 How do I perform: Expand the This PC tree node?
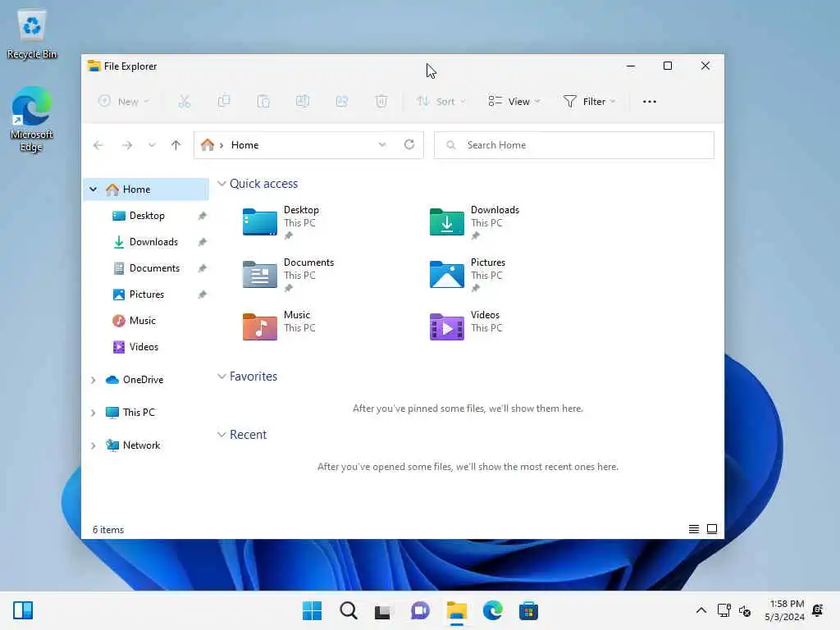(94, 413)
